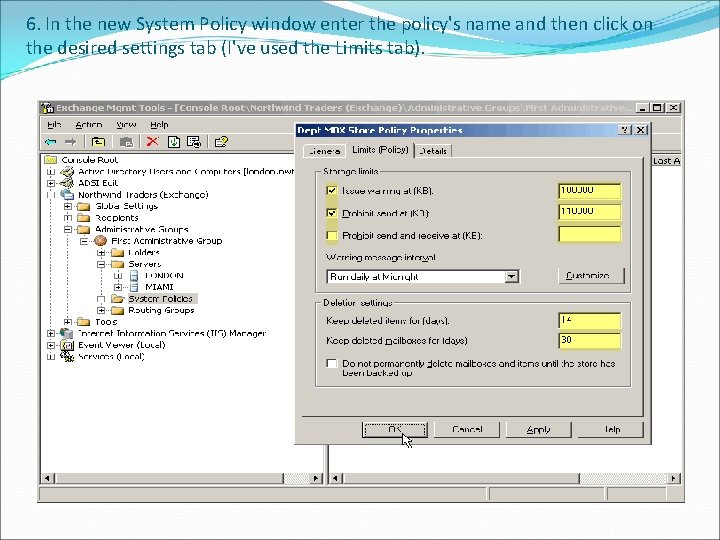This screenshot has width=720, height=540.
Task: Click the ADSI Edit icon
Action: [67, 183]
